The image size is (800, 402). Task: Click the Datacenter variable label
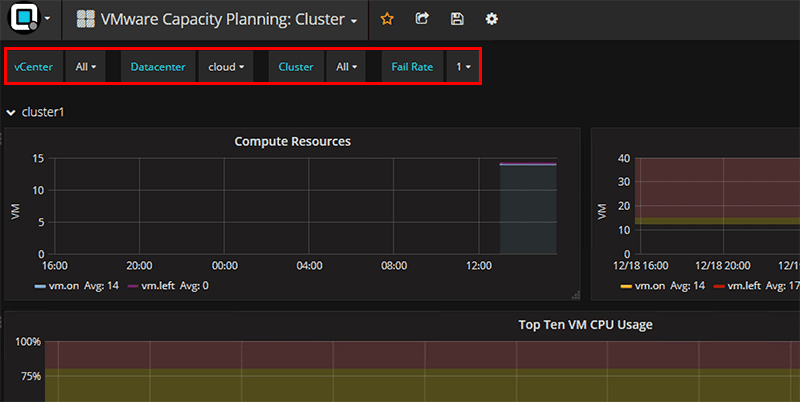(158, 67)
